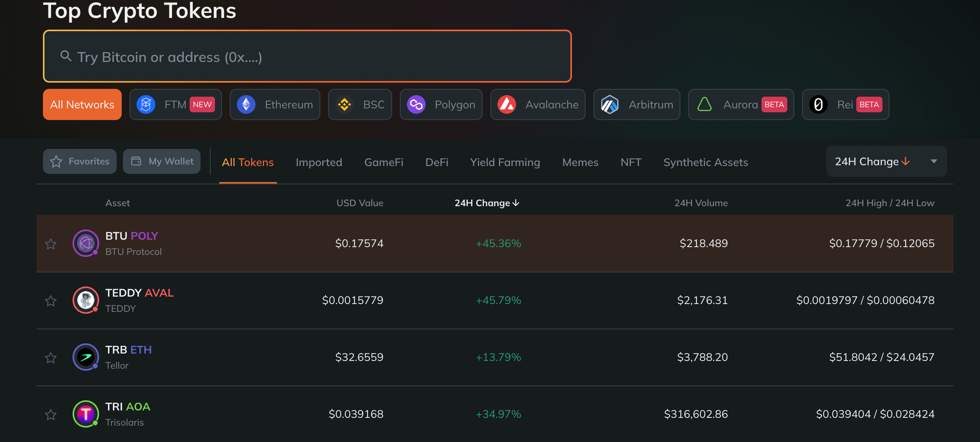Click the Rei network logo icon
The height and width of the screenshot is (442, 980).
tap(818, 104)
